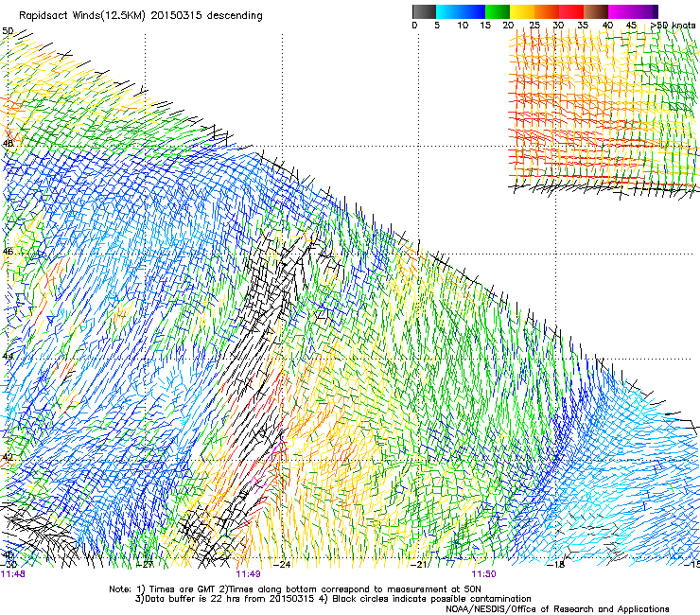Click the '35' color scale label
700x615 pixels.
click(583, 26)
